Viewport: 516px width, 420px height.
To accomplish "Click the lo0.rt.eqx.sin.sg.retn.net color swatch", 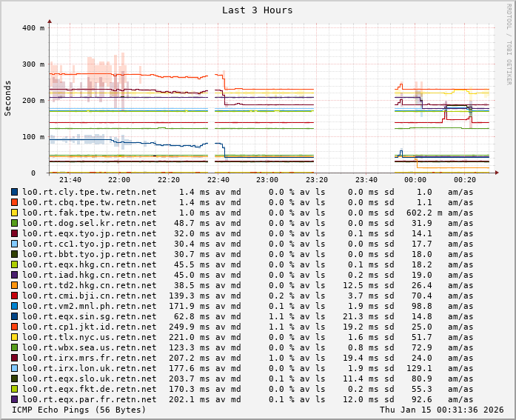I will pos(14,316).
